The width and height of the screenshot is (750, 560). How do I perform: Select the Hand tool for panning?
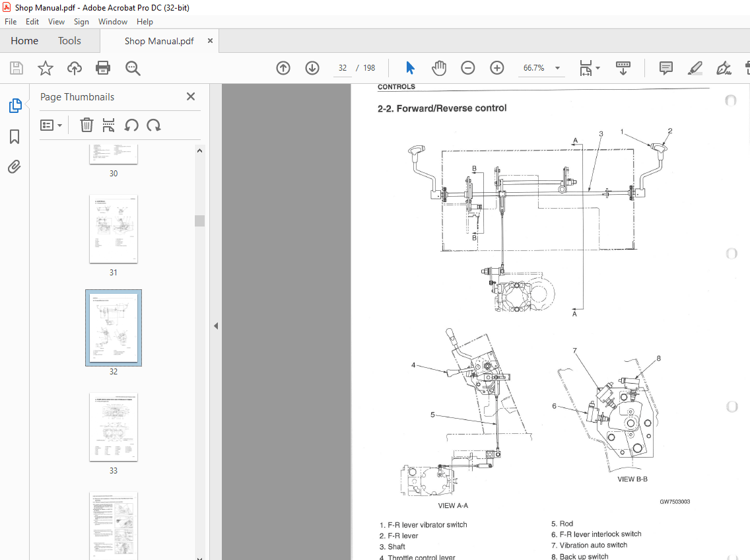438,67
